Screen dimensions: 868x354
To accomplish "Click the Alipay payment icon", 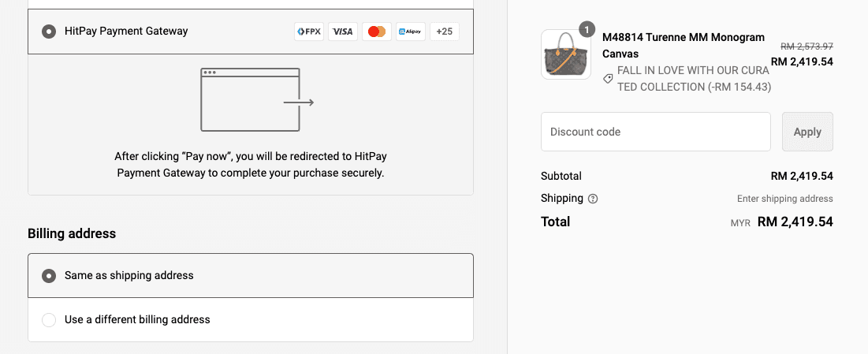I will (x=411, y=32).
